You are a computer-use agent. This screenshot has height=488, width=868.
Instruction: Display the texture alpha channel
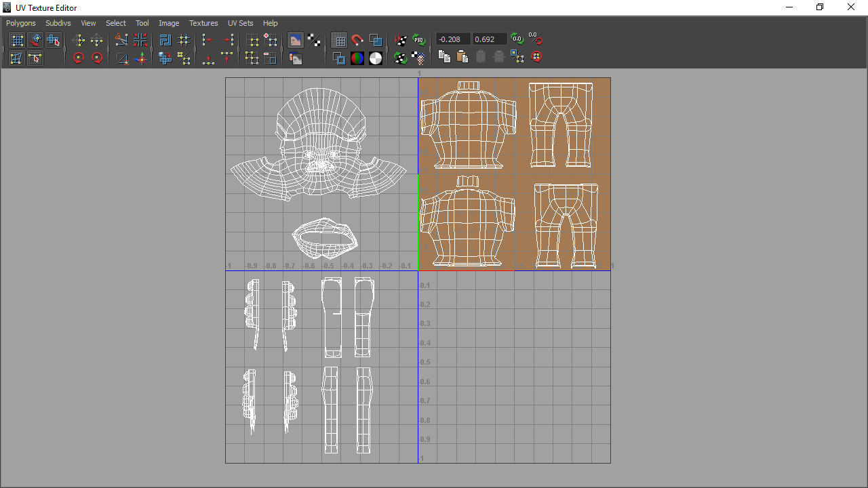tap(376, 58)
